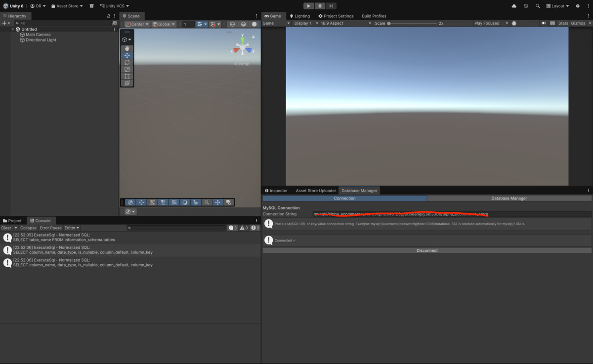Open the Help icon in top bar
The height and width of the screenshot is (364, 593).
(578, 6)
